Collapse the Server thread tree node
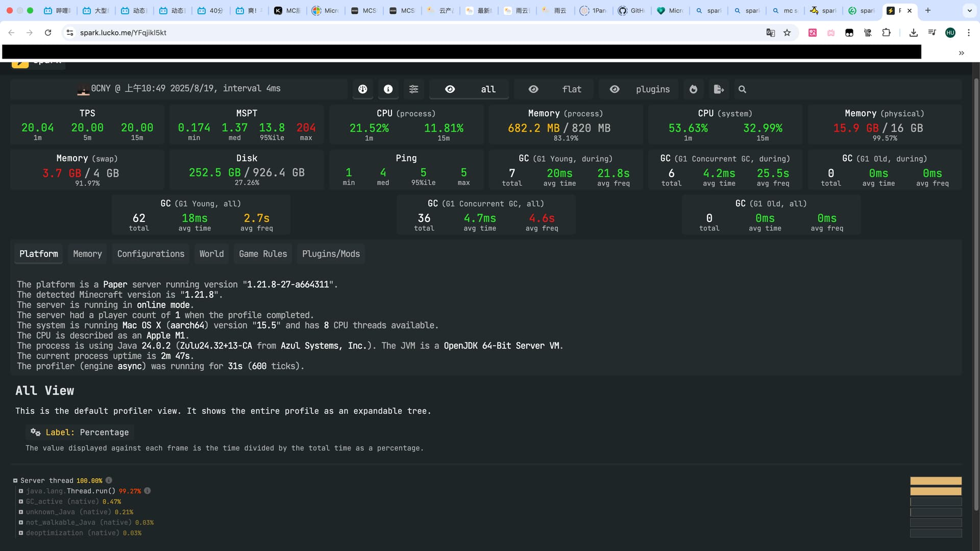Image resolution: width=980 pixels, height=551 pixels. click(x=15, y=481)
